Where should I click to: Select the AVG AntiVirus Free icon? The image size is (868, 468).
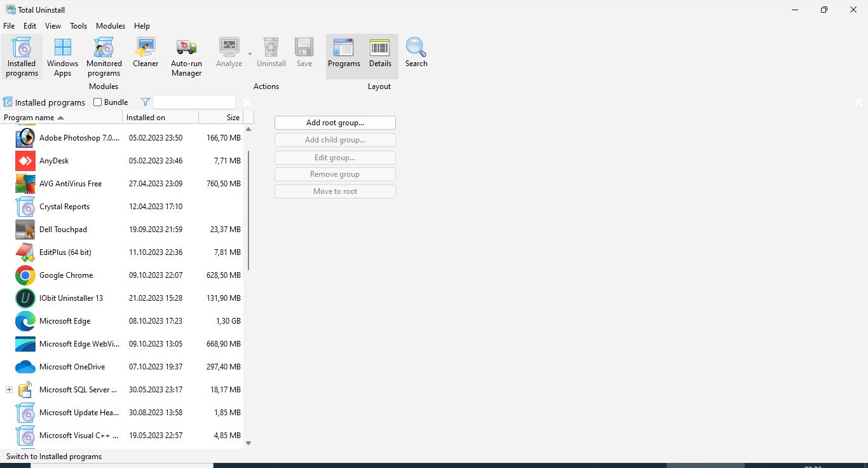[25, 184]
